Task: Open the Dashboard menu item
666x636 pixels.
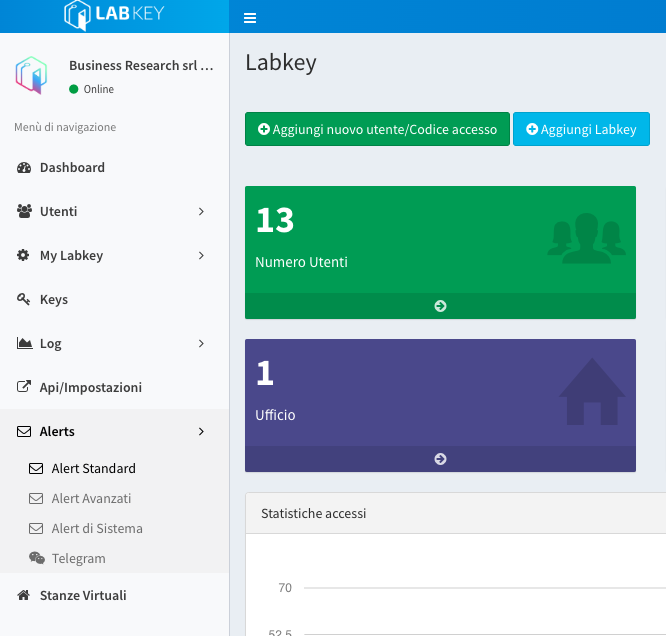Action: pos(115,167)
